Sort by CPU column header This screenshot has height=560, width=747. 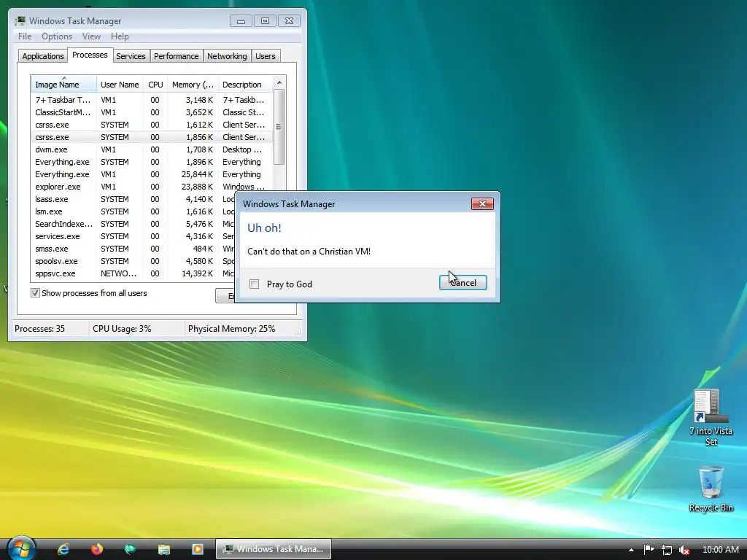click(x=155, y=85)
